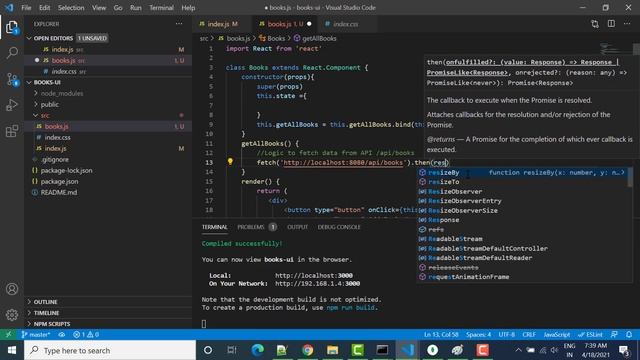Show hidden system tray icons chevron
640x360 pixels.
[518, 350]
